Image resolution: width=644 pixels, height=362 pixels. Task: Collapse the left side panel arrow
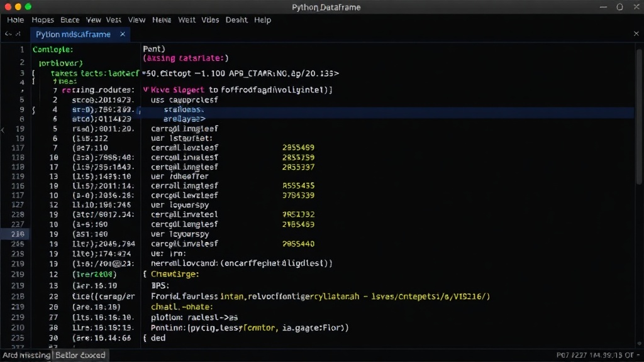[x=3, y=130]
